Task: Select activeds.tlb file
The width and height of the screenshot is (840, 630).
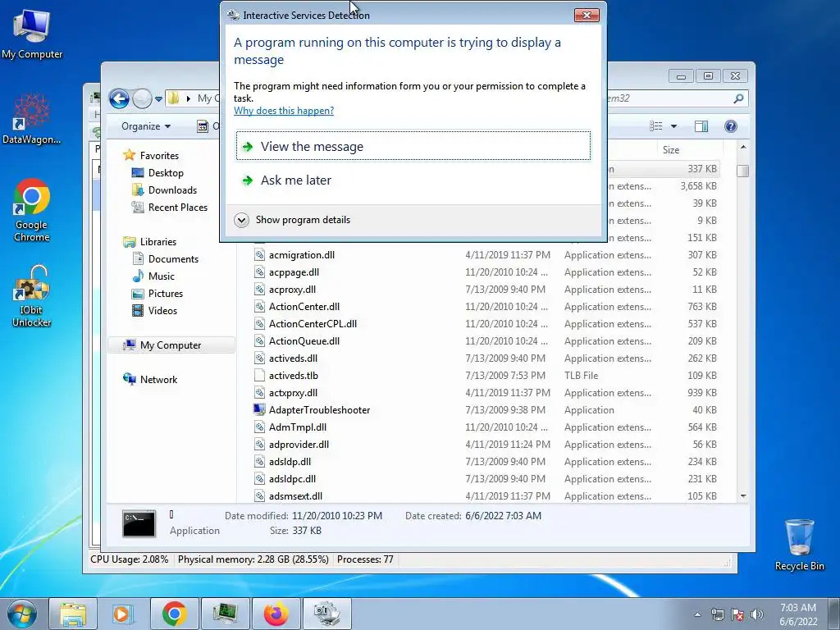Action: [486, 376]
